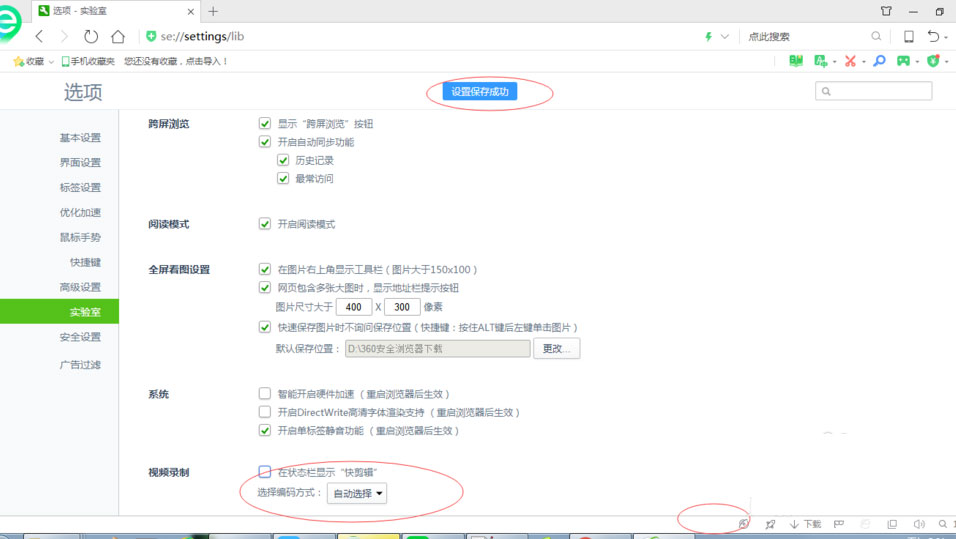The image size is (956, 539).
Task: Open the mobile phone assistant icon
Action: tap(908, 37)
